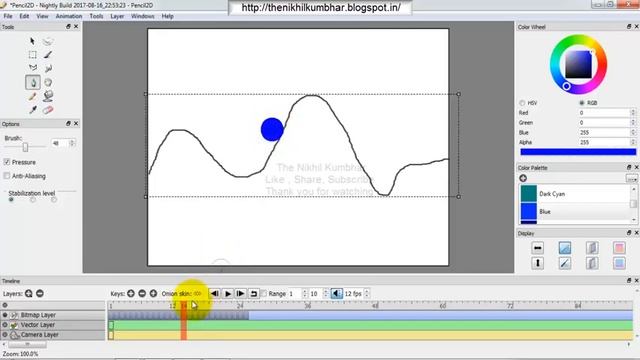This screenshot has height=360, width=640.
Task: Move the Brush size slider handle
Action: pyautogui.click(x=25, y=147)
